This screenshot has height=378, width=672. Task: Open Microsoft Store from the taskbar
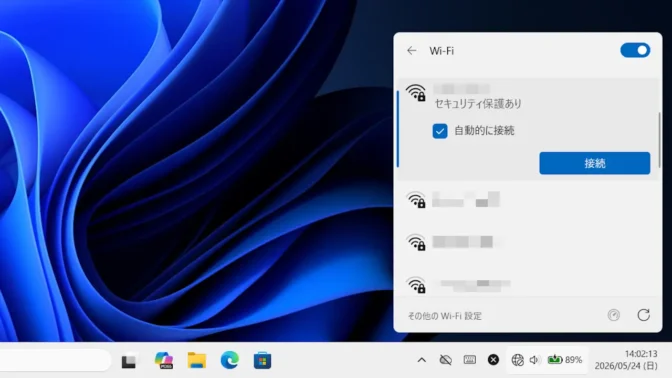[x=262, y=360]
